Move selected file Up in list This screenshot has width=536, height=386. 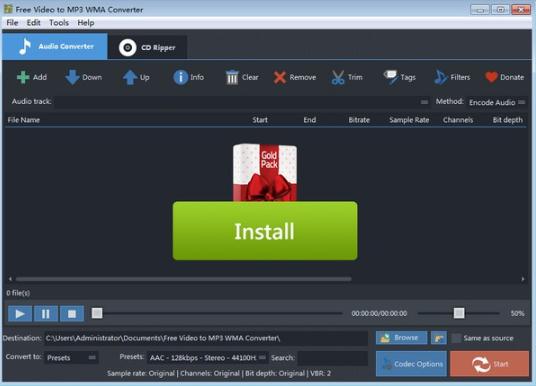[136, 77]
